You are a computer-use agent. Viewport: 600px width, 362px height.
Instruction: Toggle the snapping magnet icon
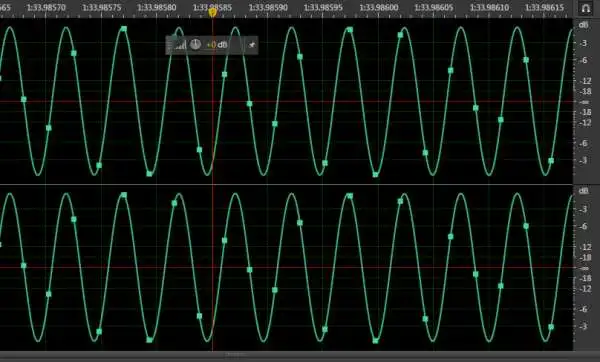point(585,8)
